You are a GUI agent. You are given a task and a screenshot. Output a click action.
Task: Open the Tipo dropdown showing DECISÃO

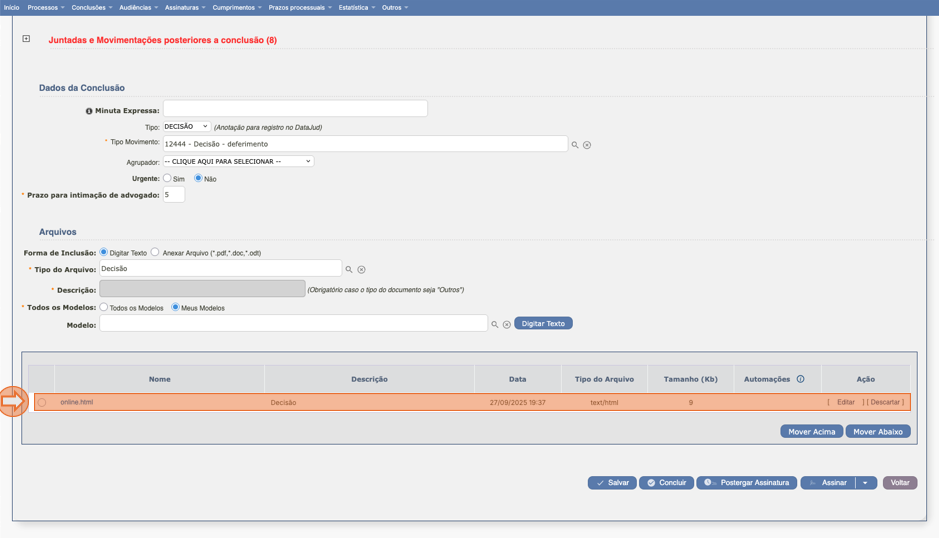coord(186,127)
